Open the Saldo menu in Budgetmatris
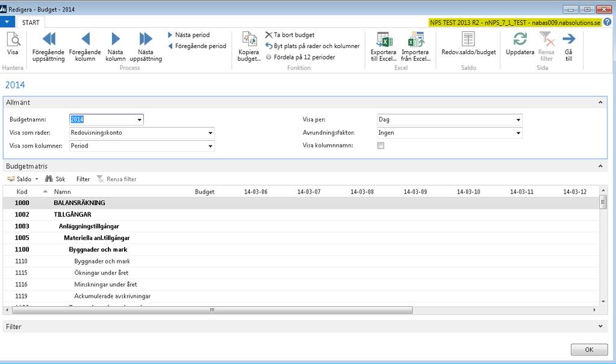 (23, 179)
